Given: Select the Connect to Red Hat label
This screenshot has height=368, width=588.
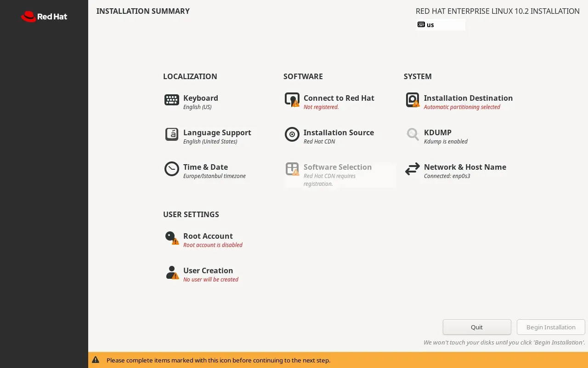Looking at the screenshot, I should pos(339,98).
